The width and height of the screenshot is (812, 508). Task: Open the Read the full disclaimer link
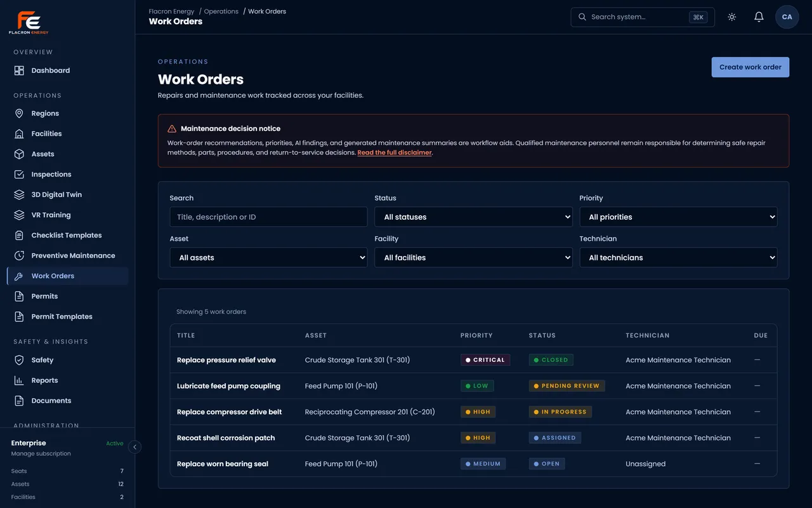click(x=395, y=153)
